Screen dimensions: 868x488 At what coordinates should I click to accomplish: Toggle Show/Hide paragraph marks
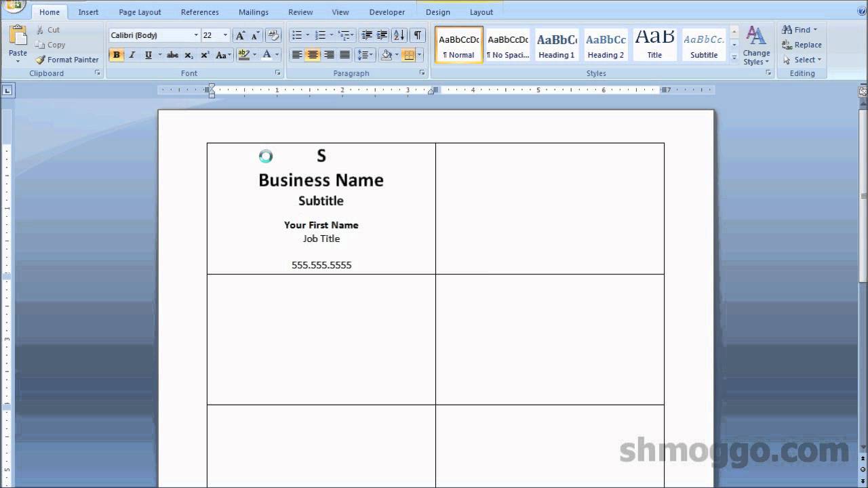pyautogui.click(x=416, y=36)
